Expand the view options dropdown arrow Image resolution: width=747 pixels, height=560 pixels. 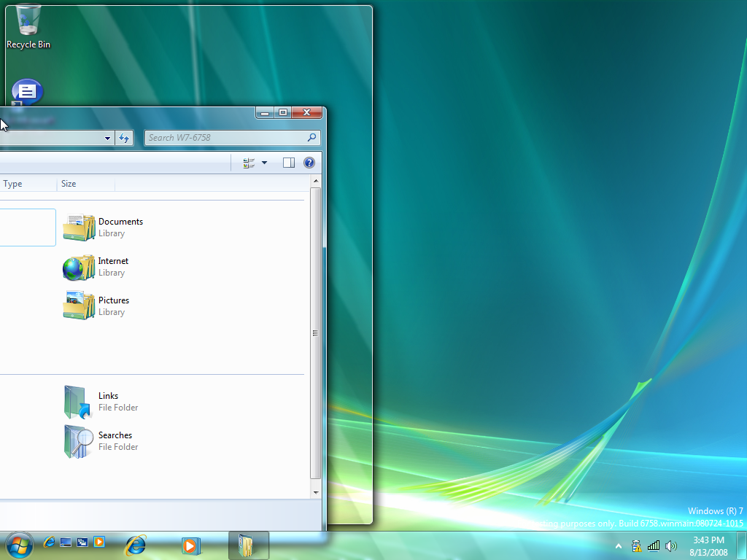pyautogui.click(x=264, y=163)
